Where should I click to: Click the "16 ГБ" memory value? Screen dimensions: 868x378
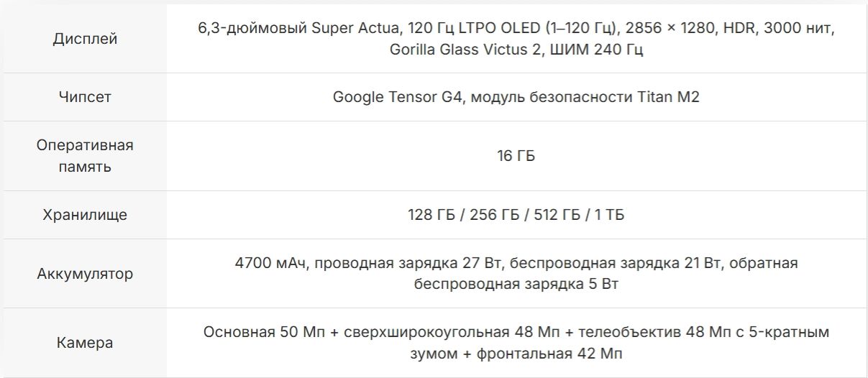tap(516, 156)
